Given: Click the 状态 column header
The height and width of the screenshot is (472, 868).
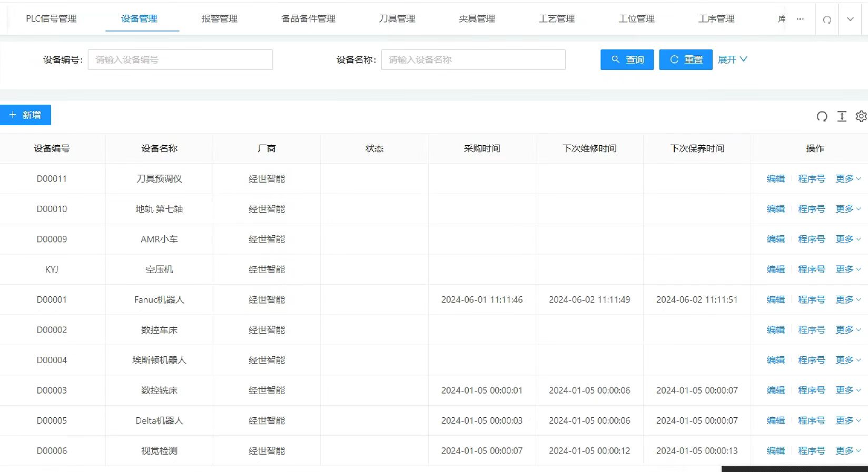Looking at the screenshot, I should coord(374,148).
